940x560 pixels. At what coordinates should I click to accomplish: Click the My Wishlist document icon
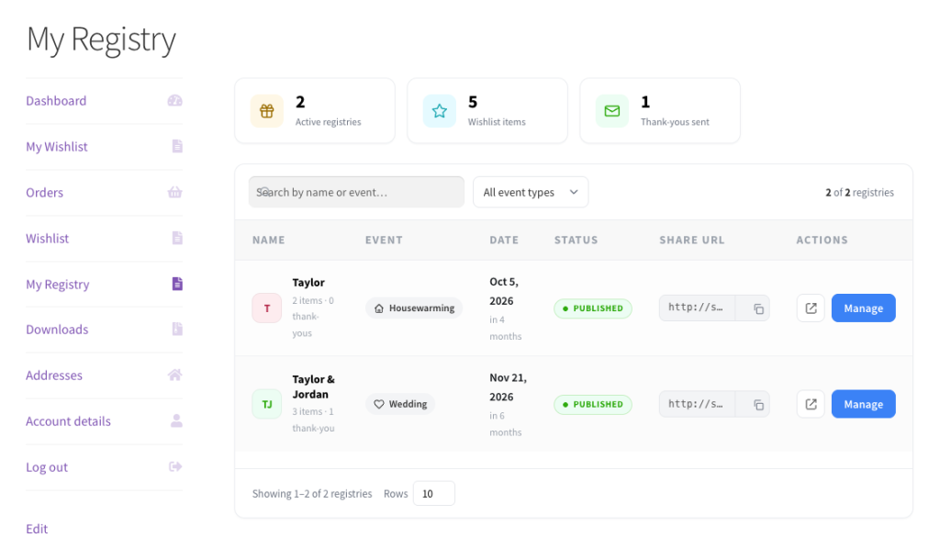click(177, 146)
